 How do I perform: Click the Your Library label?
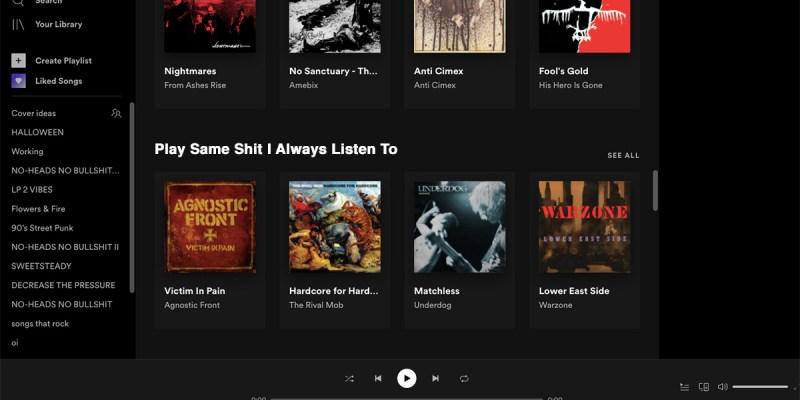point(59,24)
